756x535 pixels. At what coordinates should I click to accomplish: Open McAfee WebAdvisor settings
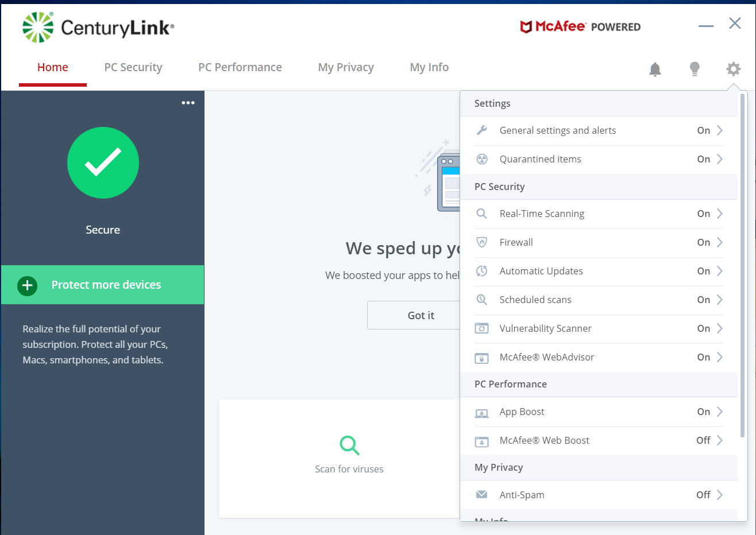(599, 357)
